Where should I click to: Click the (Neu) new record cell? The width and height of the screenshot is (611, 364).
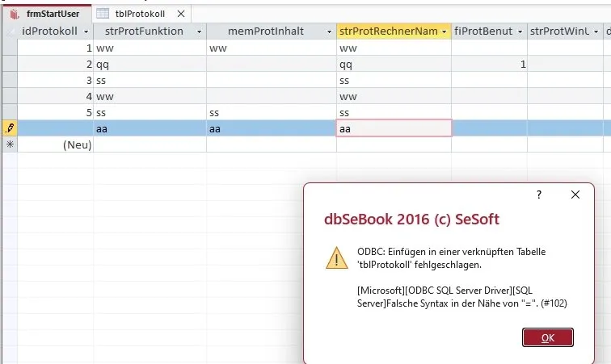click(x=55, y=144)
